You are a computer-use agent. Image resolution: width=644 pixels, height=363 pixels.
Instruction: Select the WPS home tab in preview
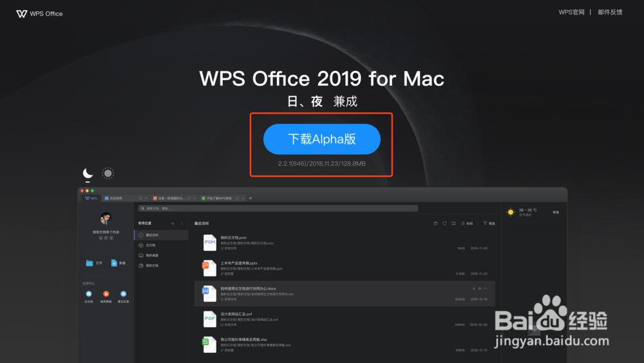tap(91, 198)
